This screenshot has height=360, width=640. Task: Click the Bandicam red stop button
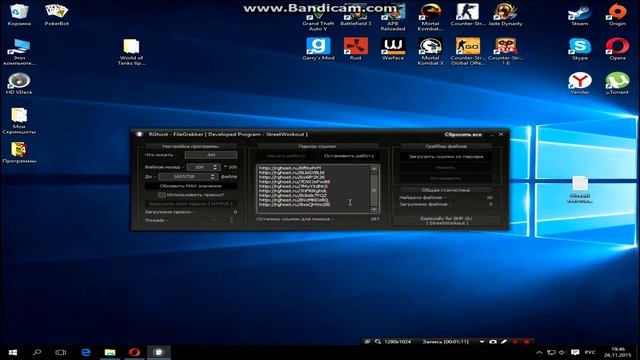(527, 341)
